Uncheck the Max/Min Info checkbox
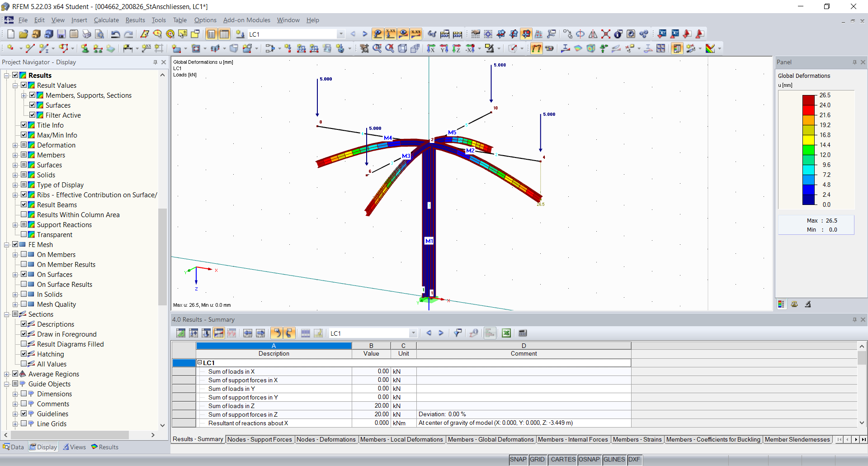The height and width of the screenshot is (466, 868). point(24,135)
